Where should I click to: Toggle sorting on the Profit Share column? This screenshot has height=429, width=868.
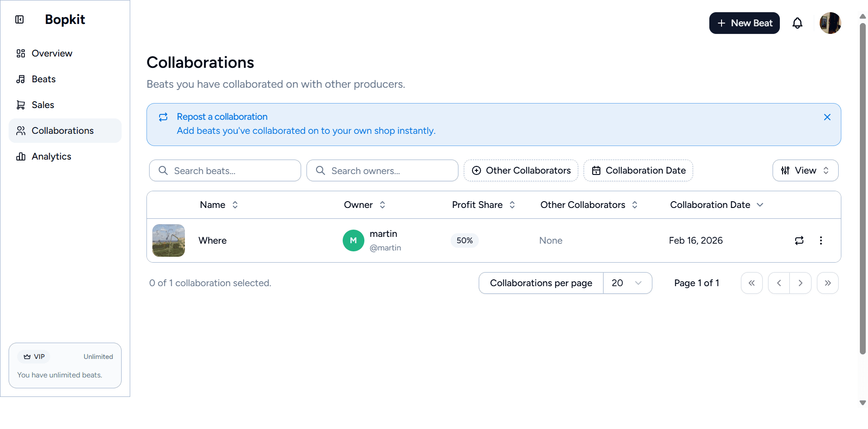coord(512,205)
